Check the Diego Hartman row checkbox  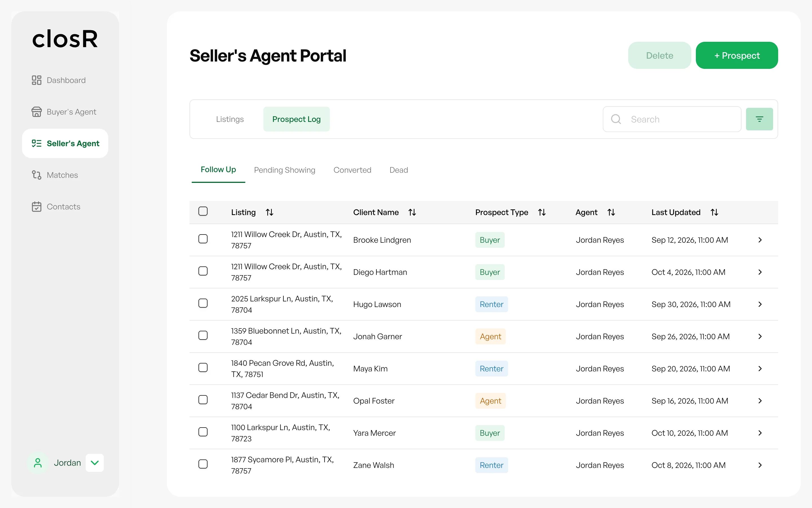[x=203, y=271]
